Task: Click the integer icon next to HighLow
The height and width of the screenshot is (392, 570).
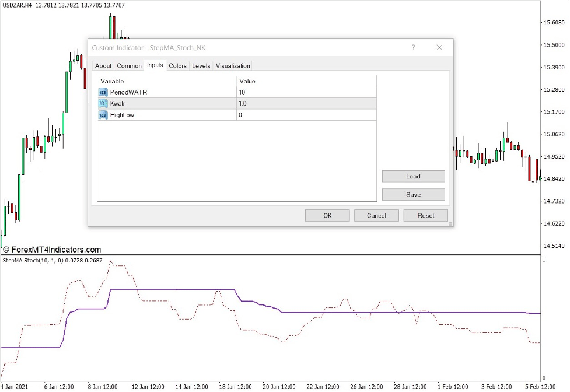Action: click(x=102, y=115)
